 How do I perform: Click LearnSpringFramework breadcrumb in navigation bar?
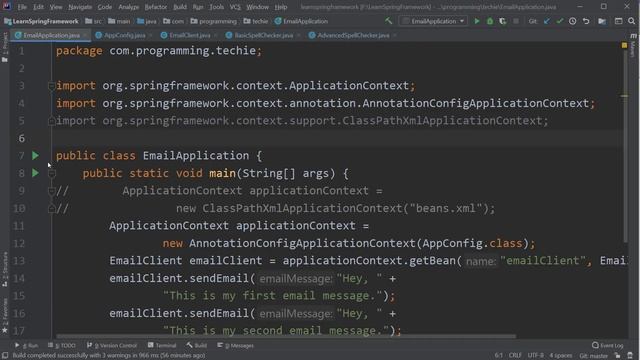(x=41, y=21)
